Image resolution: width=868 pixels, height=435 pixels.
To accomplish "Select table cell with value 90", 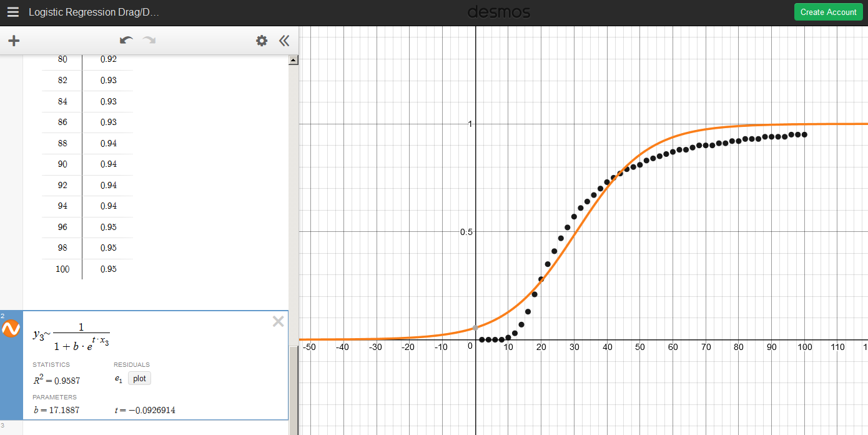I will tap(62, 164).
